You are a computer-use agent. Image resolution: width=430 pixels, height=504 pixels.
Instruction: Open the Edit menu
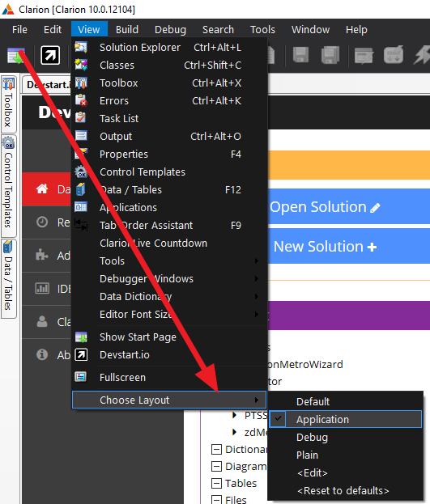(x=53, y=30)
